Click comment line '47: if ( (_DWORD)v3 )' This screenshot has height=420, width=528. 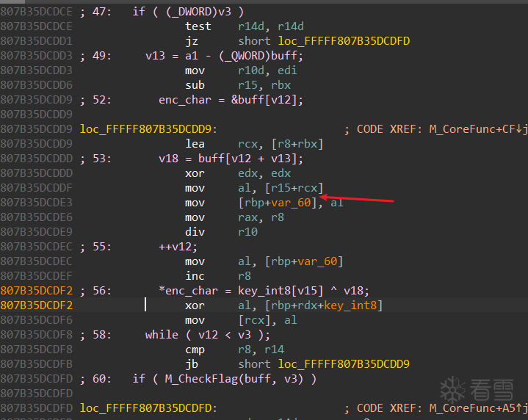coord(162,12)
